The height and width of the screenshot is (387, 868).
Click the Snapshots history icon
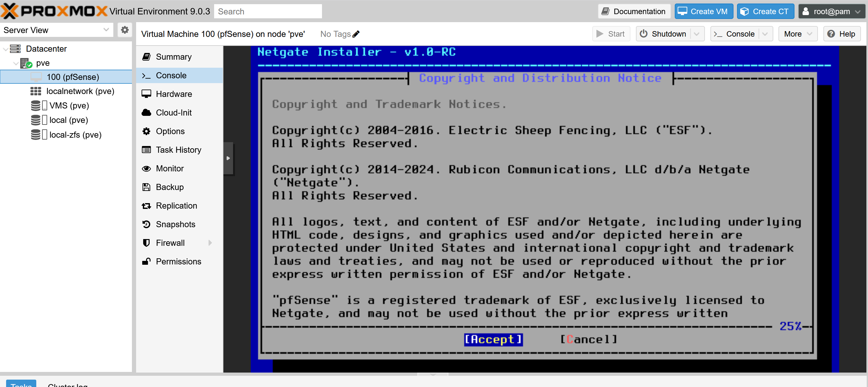[146, 224]
